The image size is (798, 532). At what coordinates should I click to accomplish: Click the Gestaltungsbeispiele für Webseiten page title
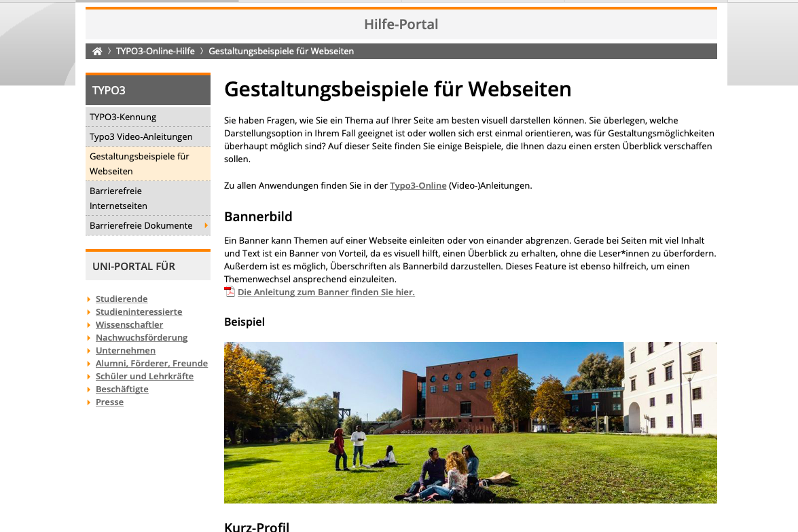pos(397,89)
